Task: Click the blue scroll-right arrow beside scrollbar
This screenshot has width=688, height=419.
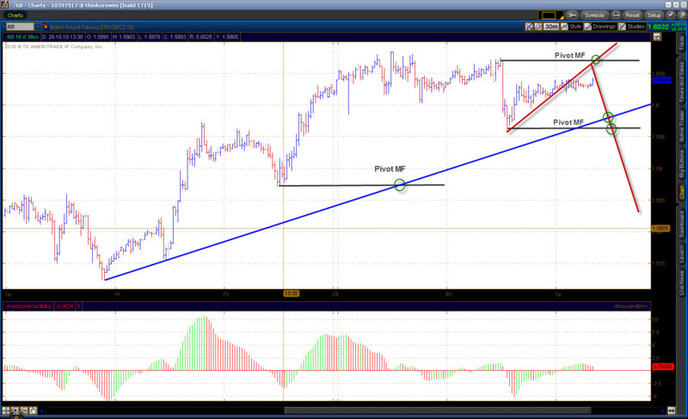Action: click(663, 411)
